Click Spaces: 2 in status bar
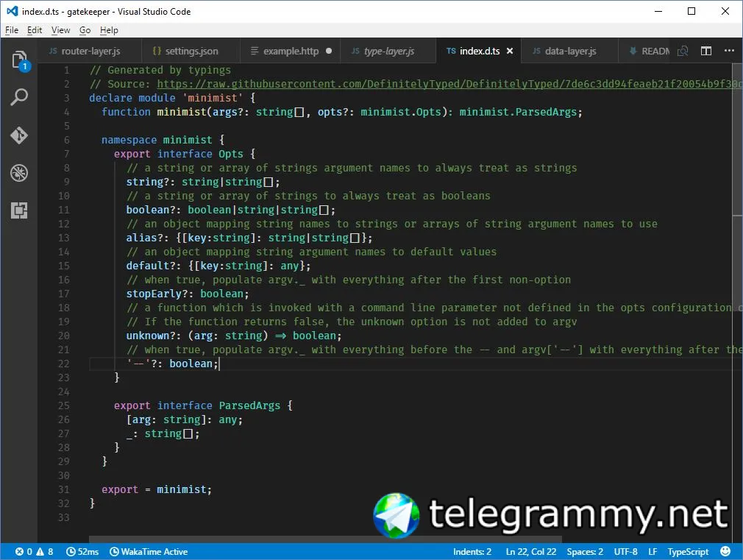 585,551
